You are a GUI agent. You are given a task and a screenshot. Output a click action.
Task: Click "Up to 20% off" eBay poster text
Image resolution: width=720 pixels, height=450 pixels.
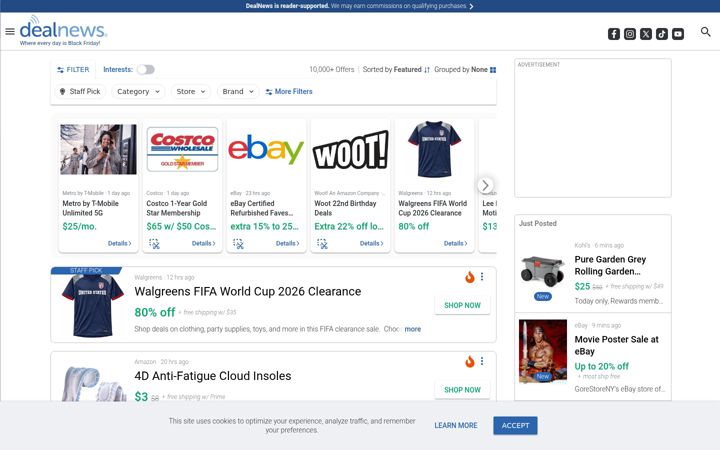pyautogui.click(x=602, y=366)
